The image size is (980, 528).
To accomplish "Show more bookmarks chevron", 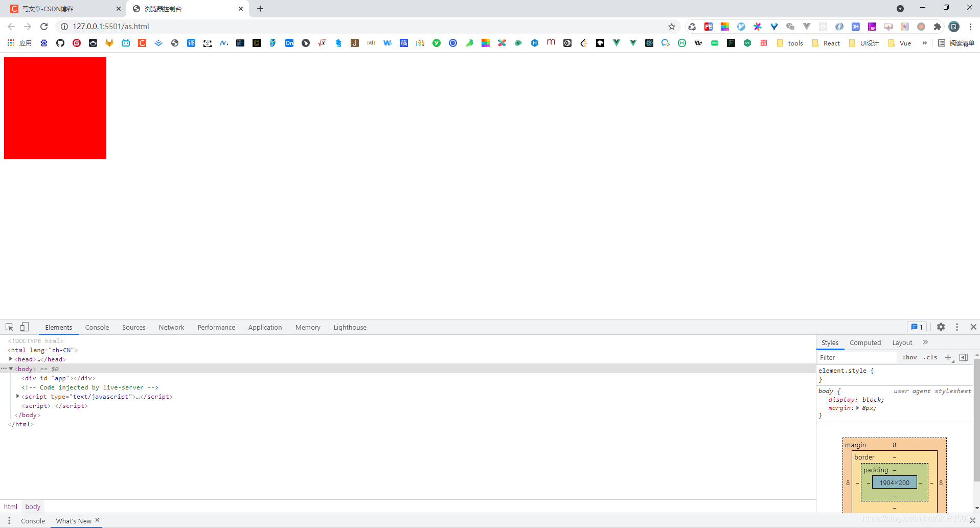I will 924,43.
